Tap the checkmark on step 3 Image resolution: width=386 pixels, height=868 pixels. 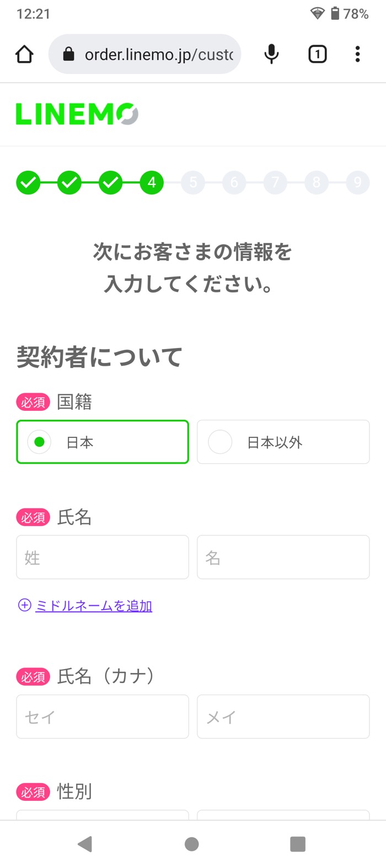pyautogui.click(x=111, y=182)
